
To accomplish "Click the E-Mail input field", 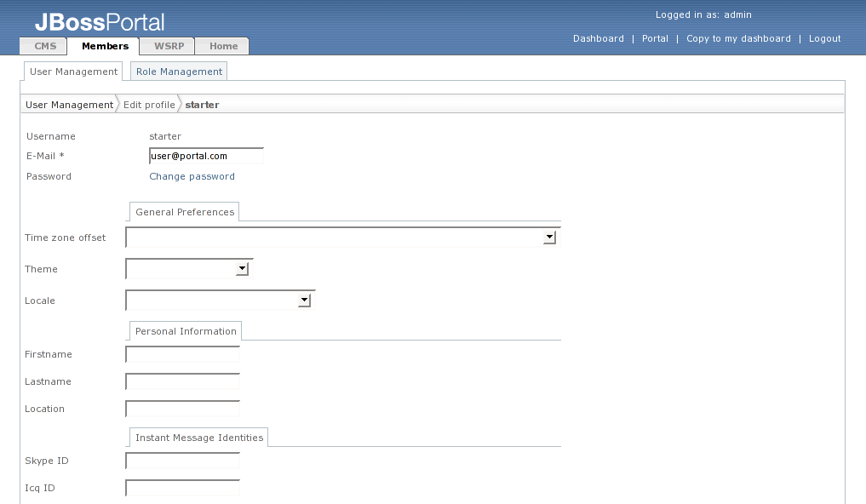I will click(206, 157).
